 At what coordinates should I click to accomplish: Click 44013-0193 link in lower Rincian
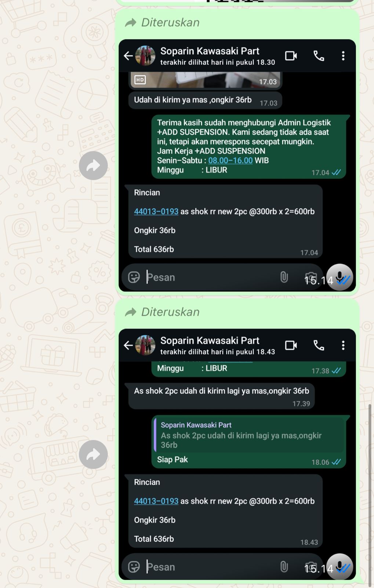(x=156, y=501)
